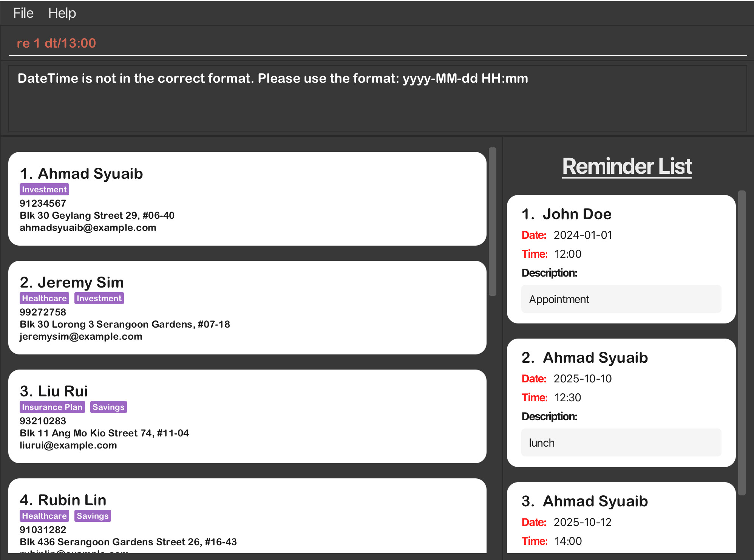Click the command input field
The height and width of the screenshot is (560, 754).
click(378, 43)
